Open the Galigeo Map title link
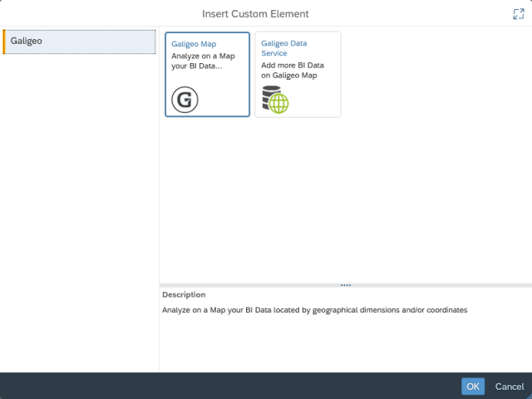532x399 pixels. click(x=194, y=44)
